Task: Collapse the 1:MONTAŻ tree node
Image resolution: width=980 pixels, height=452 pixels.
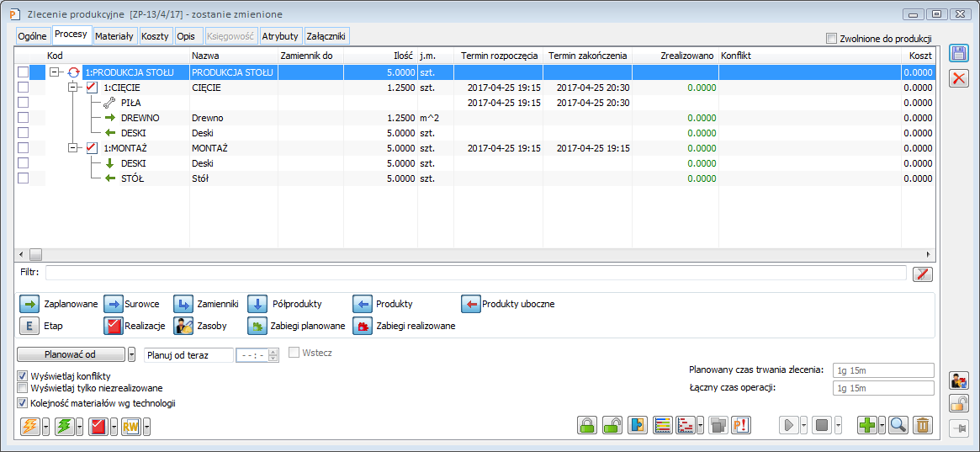Action: coord(73,148)
